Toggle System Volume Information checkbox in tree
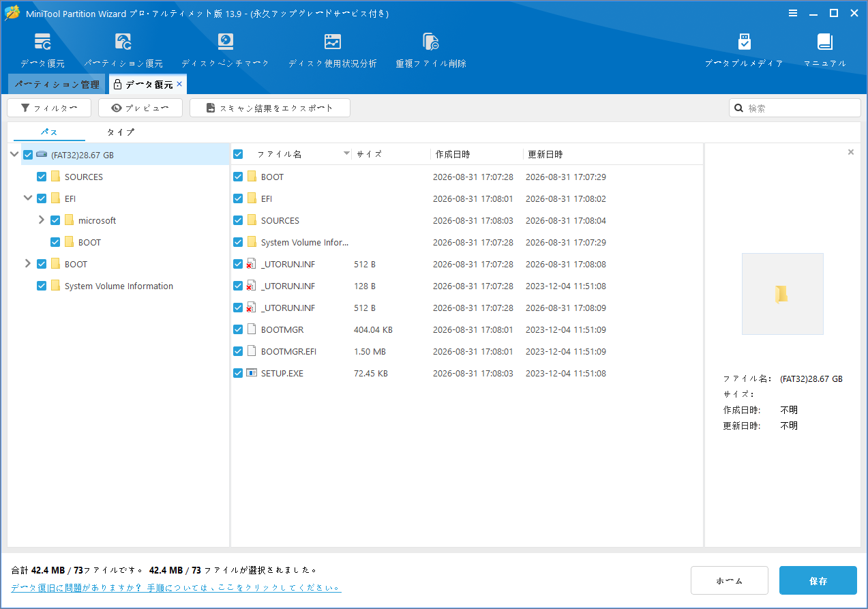The width and height of the screenshot is (868, 609). click(42, 286)
